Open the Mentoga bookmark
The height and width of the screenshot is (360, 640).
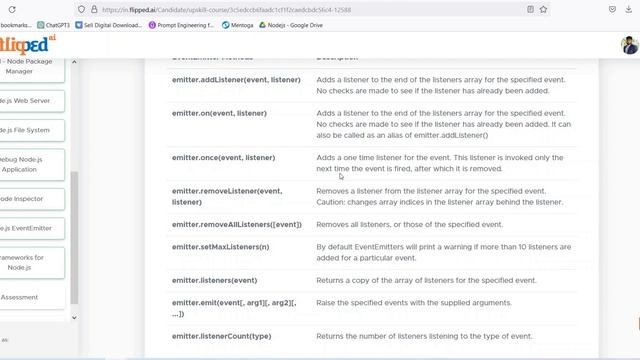pyautogui.click(x=238, y=25)
